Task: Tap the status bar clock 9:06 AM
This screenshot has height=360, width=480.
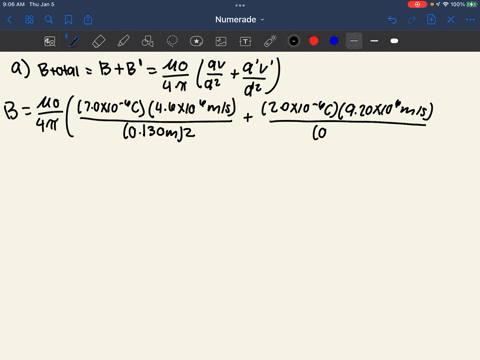Action: click(14, 4)
